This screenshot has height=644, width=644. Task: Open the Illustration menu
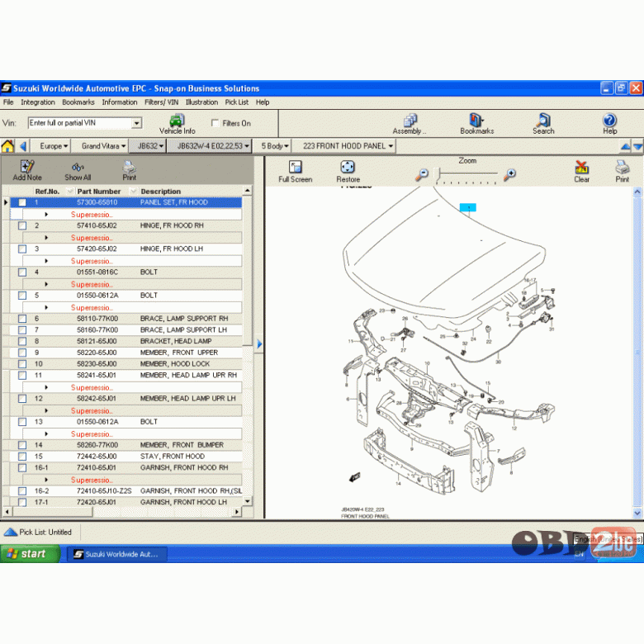(201, 102)
